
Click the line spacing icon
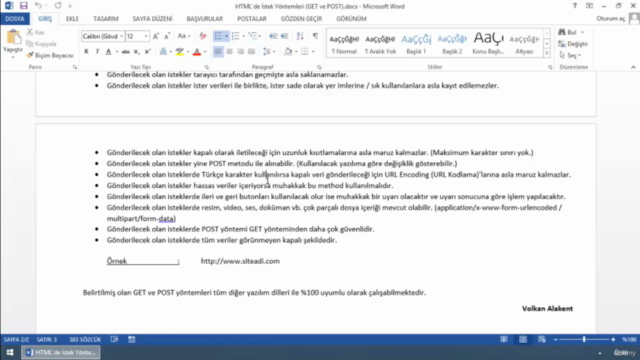pos(267,52)
